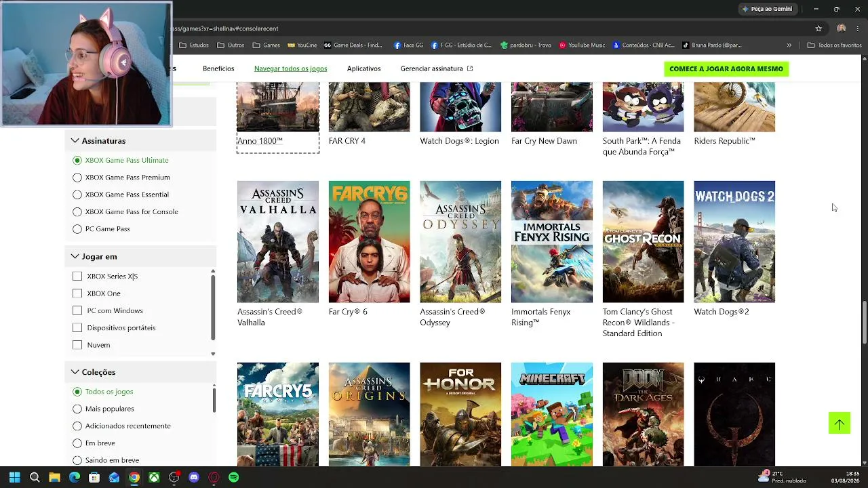Click the green scroll-to-top arrow button
Viewport: 868px width, 488px height.
click(x=840, y=424)
